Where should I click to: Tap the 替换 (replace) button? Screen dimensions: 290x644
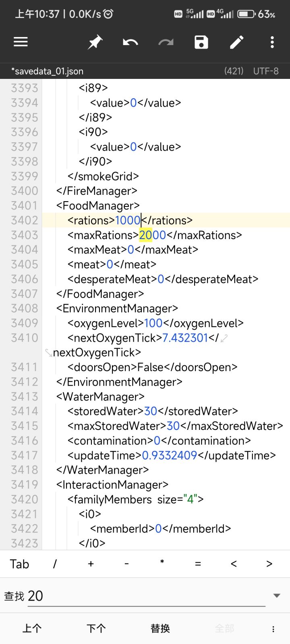160,629
